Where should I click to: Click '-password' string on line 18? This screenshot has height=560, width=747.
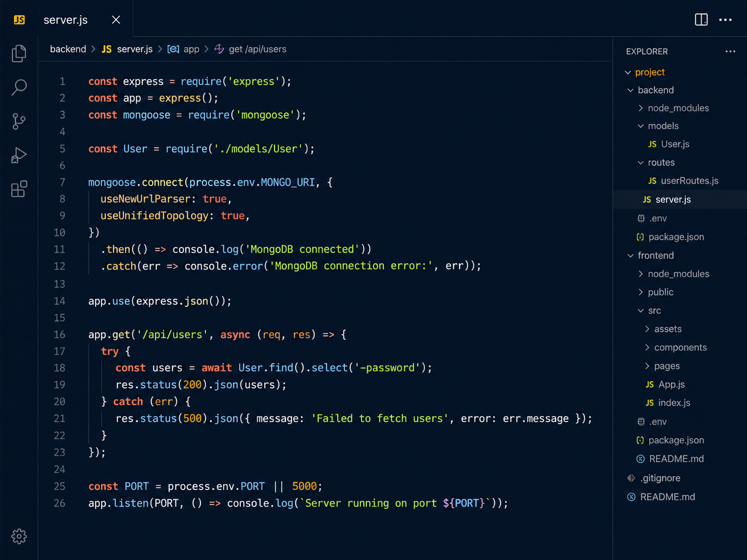pos(387,368)
